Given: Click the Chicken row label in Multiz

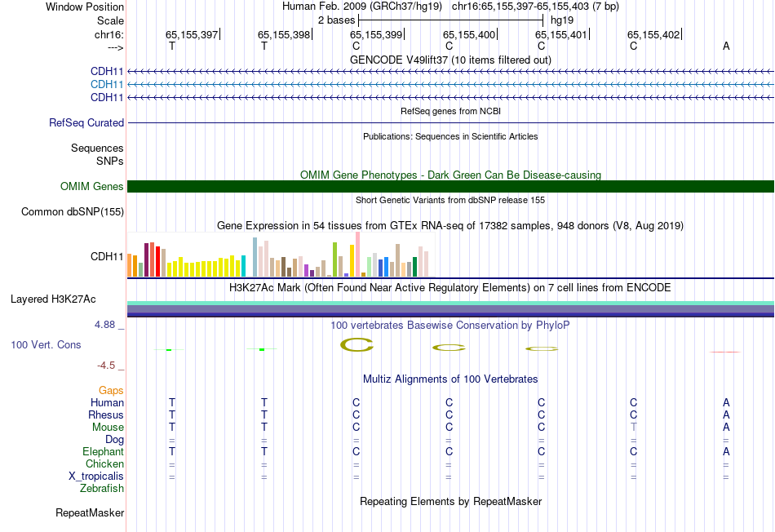Looking at the screenshot, I should (104, 463).
